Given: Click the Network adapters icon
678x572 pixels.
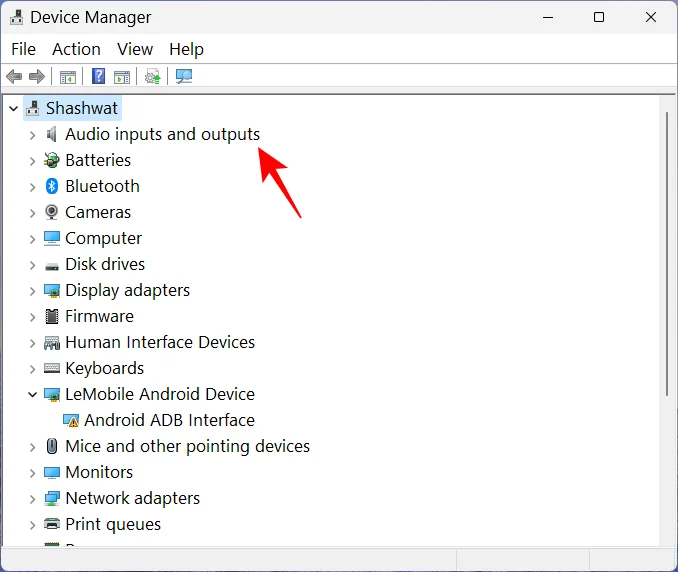Looking at the screenshot, I should 52,499.
